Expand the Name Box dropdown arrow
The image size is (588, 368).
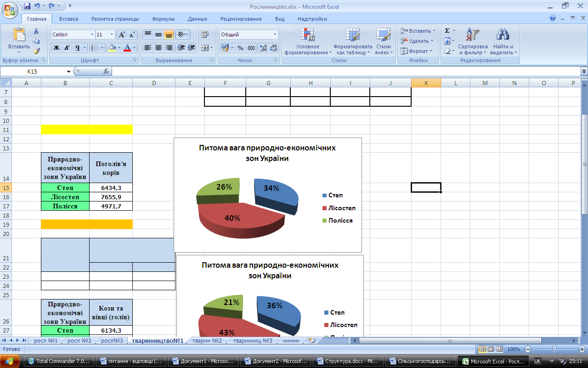pos(68,71)
